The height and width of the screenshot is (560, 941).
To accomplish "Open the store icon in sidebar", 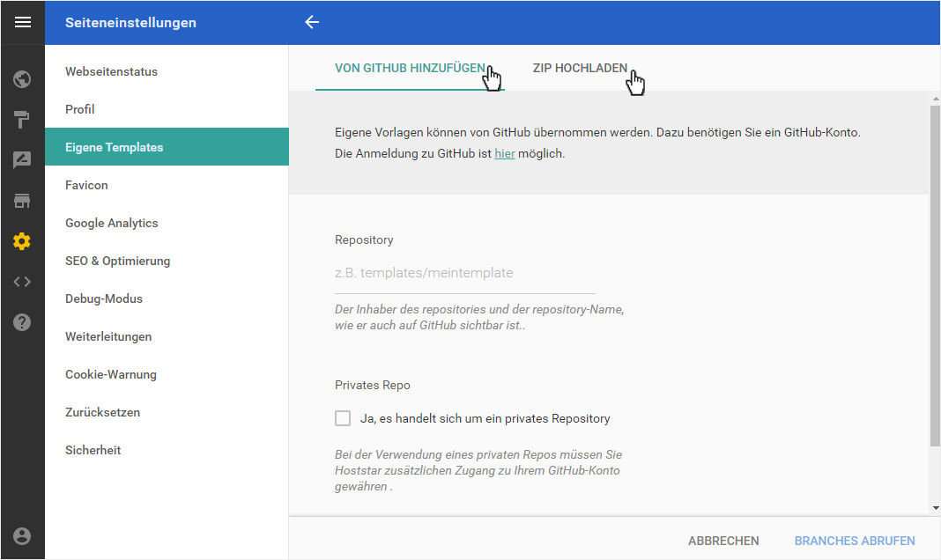I will coord(22,201).
